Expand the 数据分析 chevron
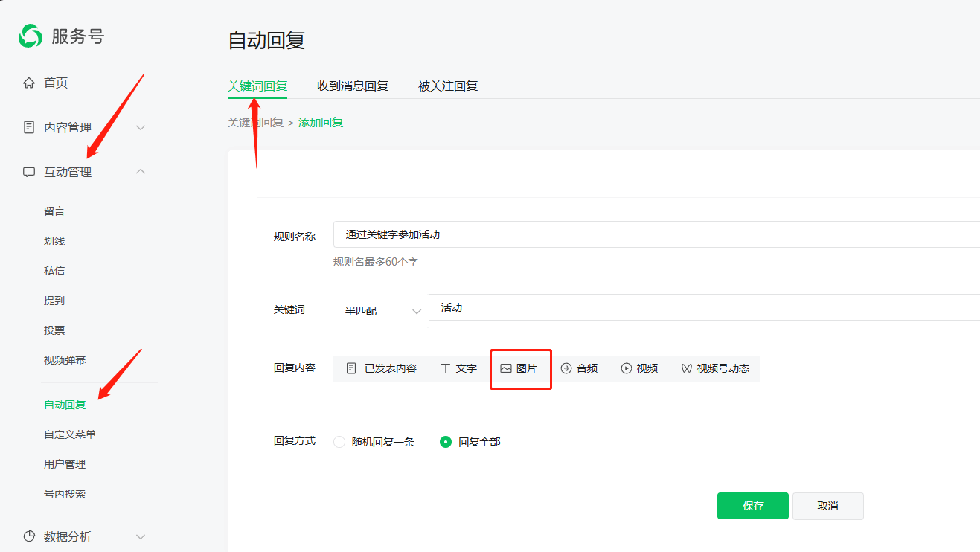This screenshot has width=980, height=552. (x=141, y=536)
